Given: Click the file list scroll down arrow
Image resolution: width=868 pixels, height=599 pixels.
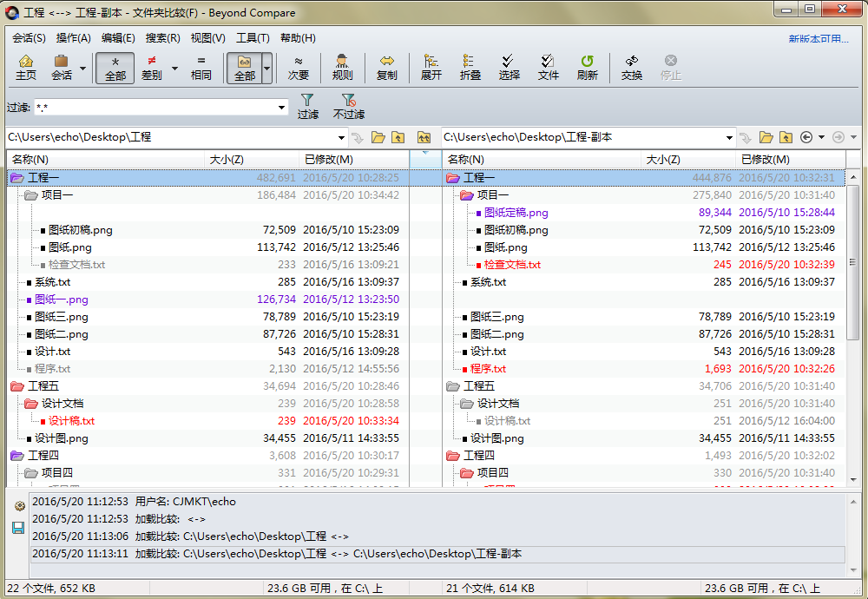Looking at the screenshot, I should [853, 480].
